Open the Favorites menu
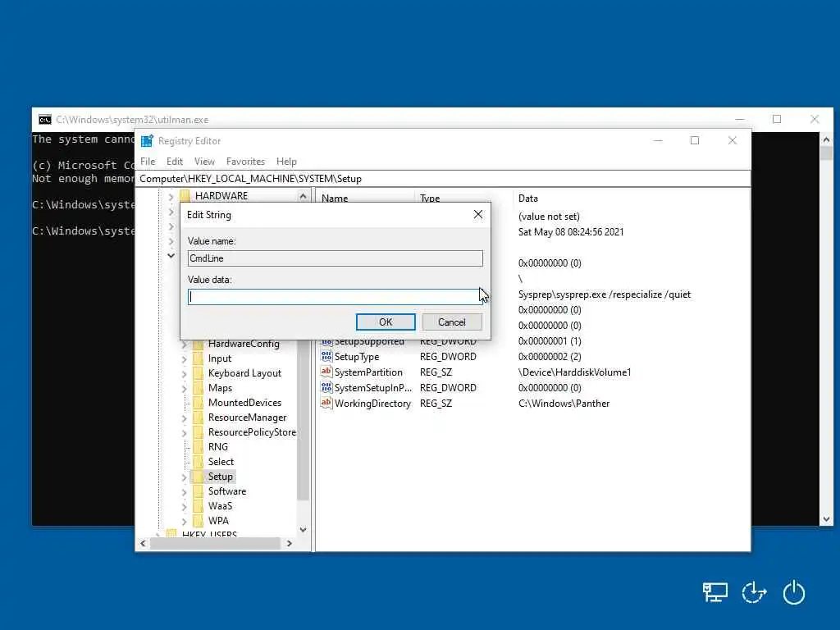840x630 pixels. (245, 162)
